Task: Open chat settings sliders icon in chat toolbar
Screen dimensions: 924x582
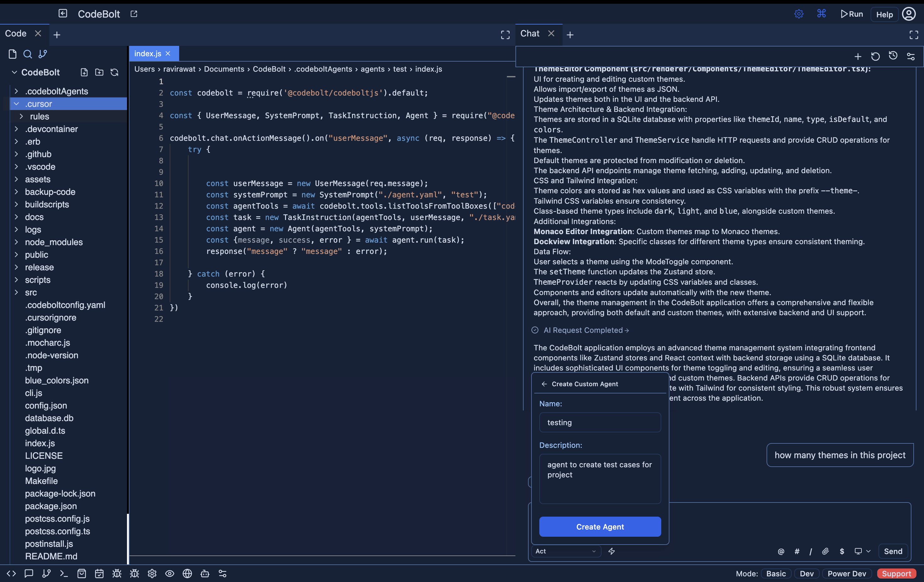Action: [911, 56]
